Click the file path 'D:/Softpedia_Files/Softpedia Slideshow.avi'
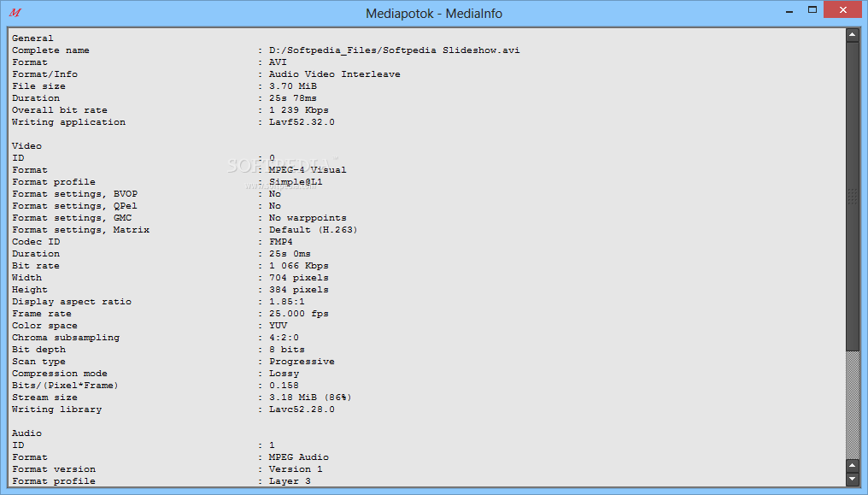This screenshot has height=495, width=868. pyautogui.click(x=394, y=50)
